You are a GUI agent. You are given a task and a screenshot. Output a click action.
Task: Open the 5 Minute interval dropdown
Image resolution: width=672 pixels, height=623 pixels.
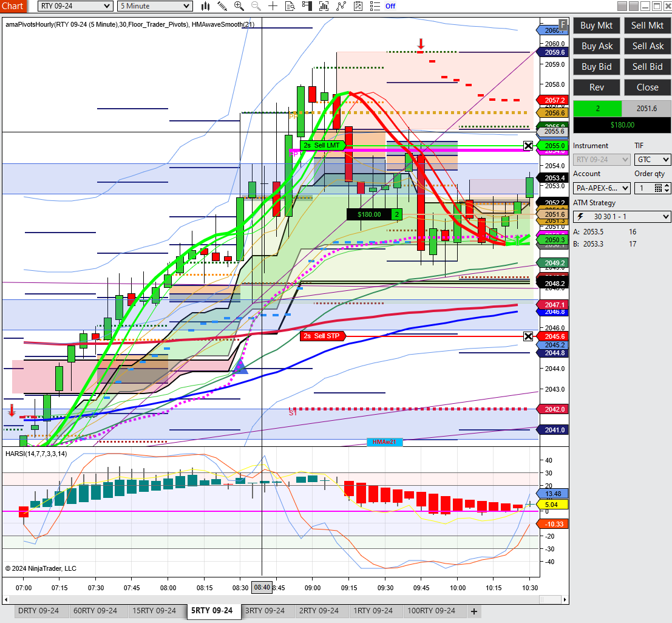tap(155, 6)
